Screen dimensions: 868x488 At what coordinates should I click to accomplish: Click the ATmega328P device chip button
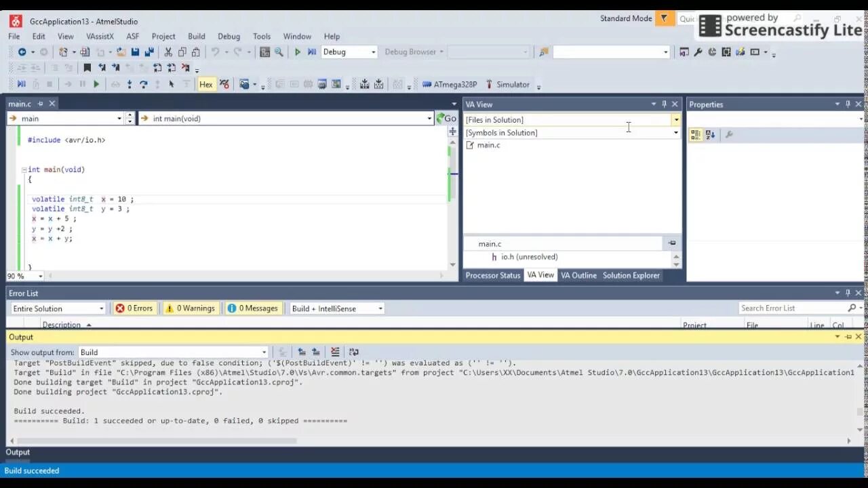coord(450,85)
